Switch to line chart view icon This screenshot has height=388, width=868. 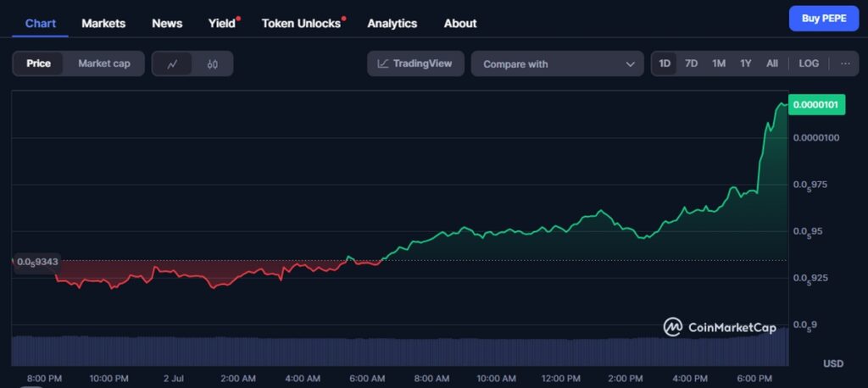173,64
